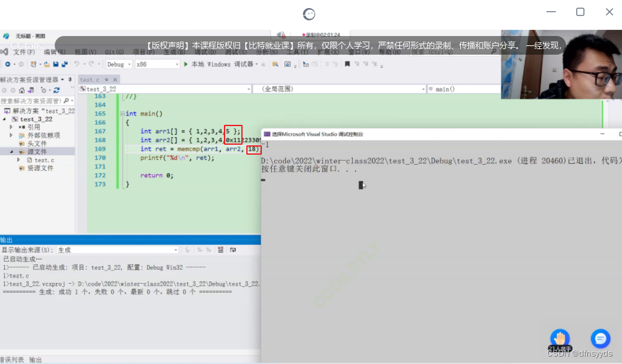
Task: Open the 生成(B) menu
Action: [x=174, y=52]
